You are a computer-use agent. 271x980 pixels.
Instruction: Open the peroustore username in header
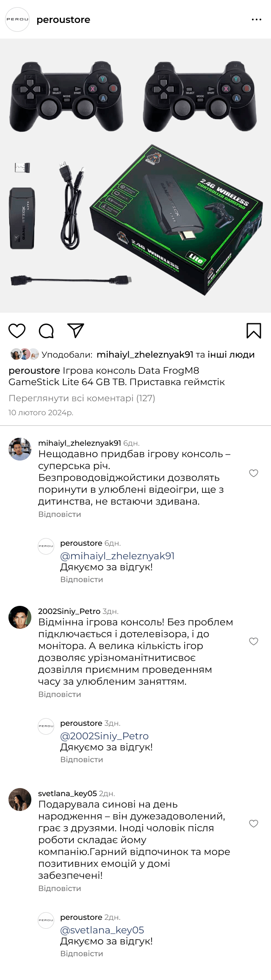(64, 20)
